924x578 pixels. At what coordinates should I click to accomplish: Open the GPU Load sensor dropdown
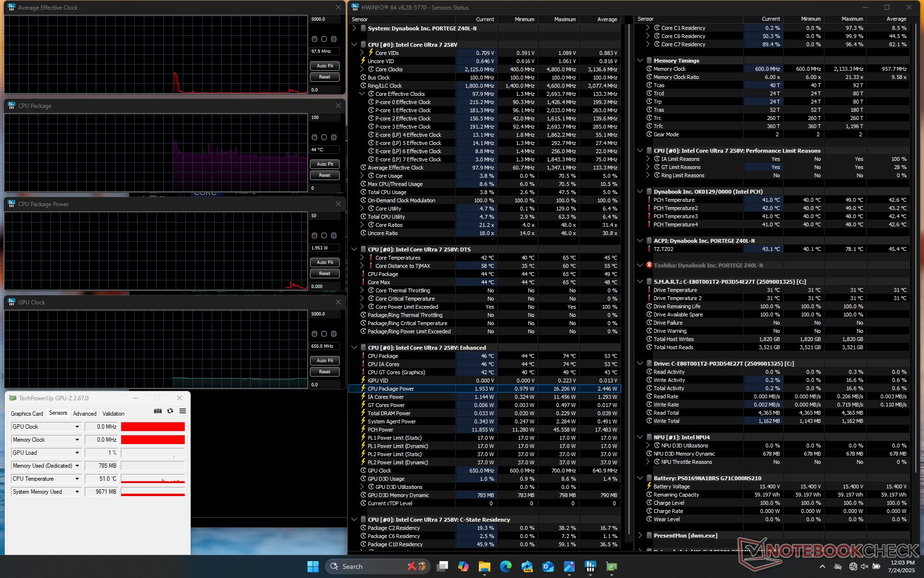[77, 453]
